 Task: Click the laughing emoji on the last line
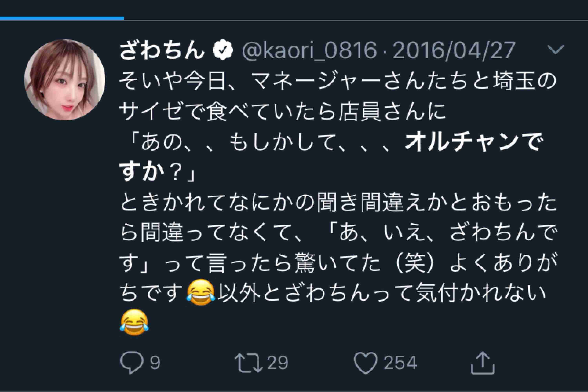pyautogui.click(x=134, y=322)
